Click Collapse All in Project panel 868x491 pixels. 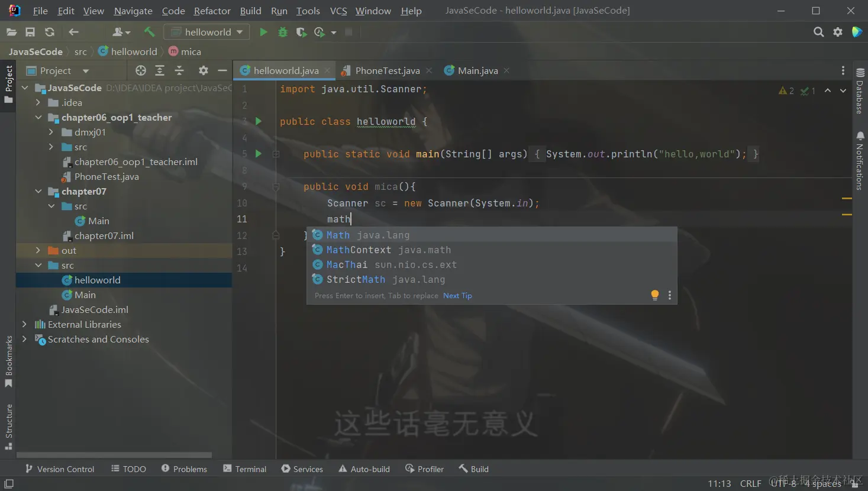179,70
